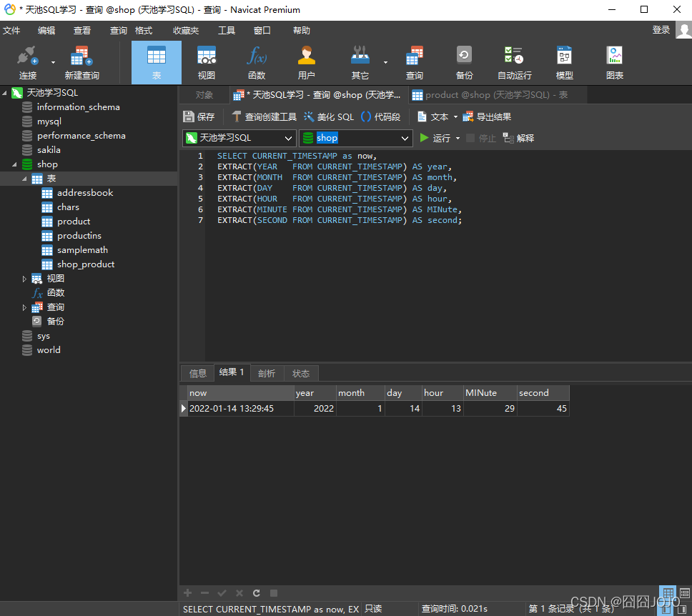This screenshot has width=692, height=616.
Task: Open the New Query (新建查询) tool
Action: pyautogui.click(x=81, y=63)
